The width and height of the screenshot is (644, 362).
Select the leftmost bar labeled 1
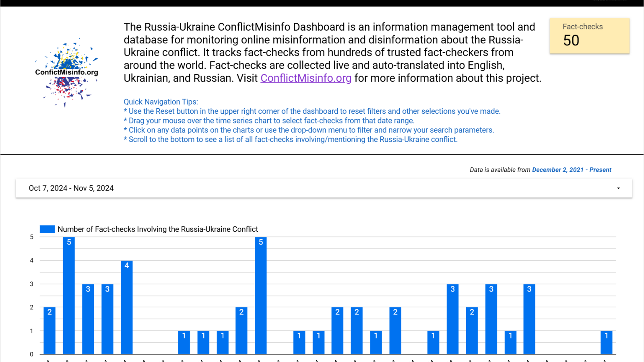pos(184,342)
